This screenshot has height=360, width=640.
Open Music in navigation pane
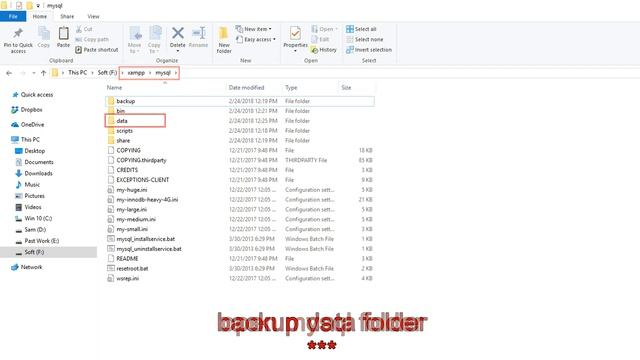[27, 184]
